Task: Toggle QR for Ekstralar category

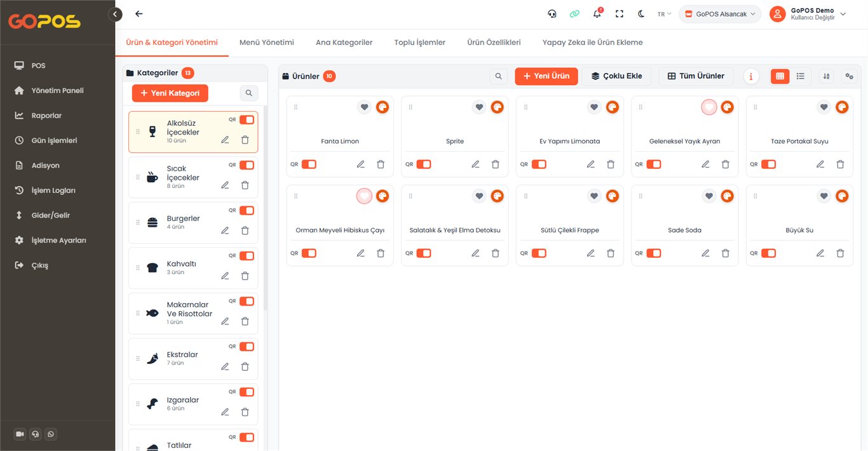Action: (247, 346)
